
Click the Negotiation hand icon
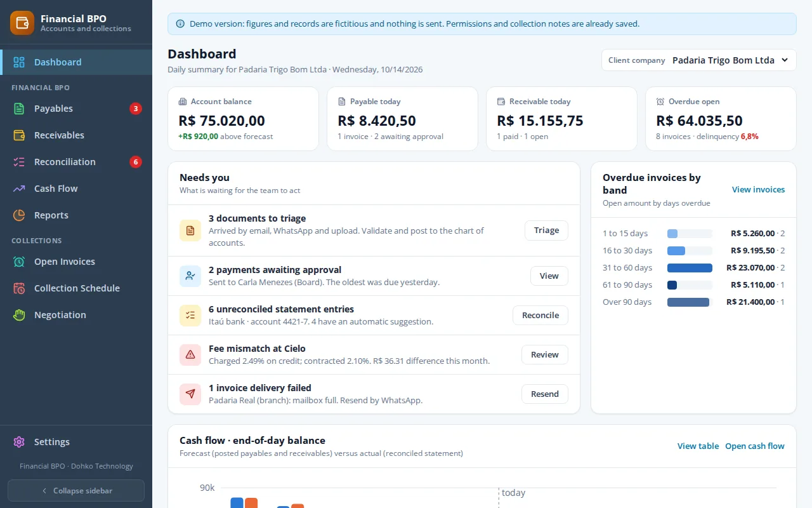(x=19, y=315)
